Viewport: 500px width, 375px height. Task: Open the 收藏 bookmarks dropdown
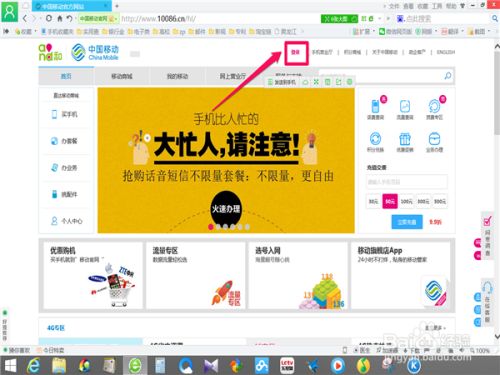(x=26, y=31)
